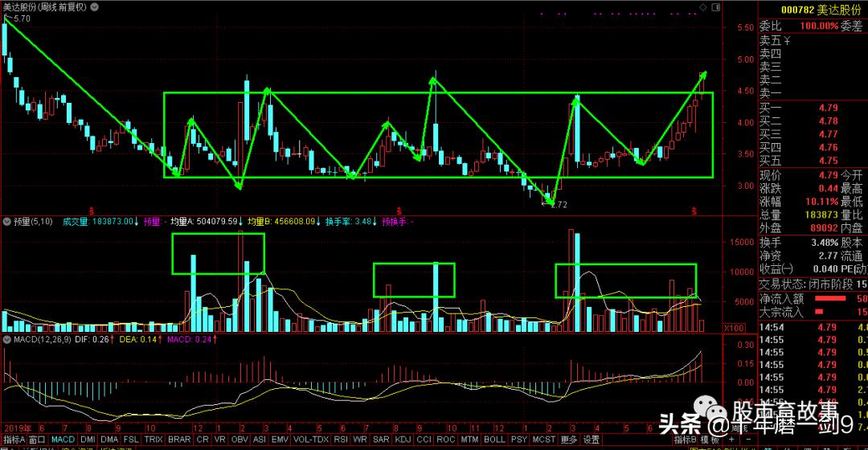Click the 卖二 order book row
The image size is (868, 450).
813,81
